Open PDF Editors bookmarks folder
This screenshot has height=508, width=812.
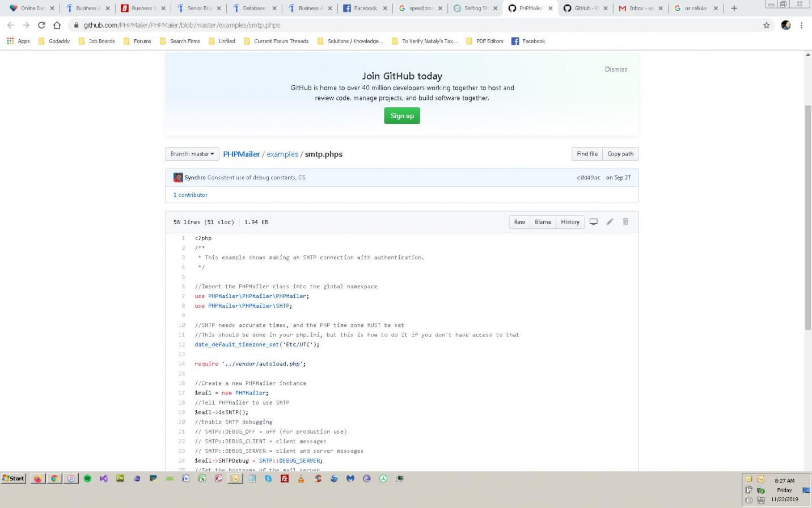tap(485, 41)
